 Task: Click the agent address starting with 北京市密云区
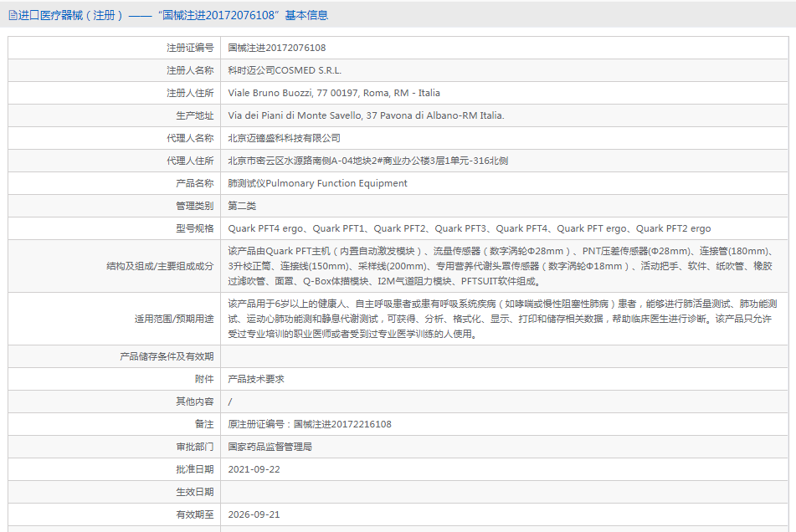(x=367, y=161)
